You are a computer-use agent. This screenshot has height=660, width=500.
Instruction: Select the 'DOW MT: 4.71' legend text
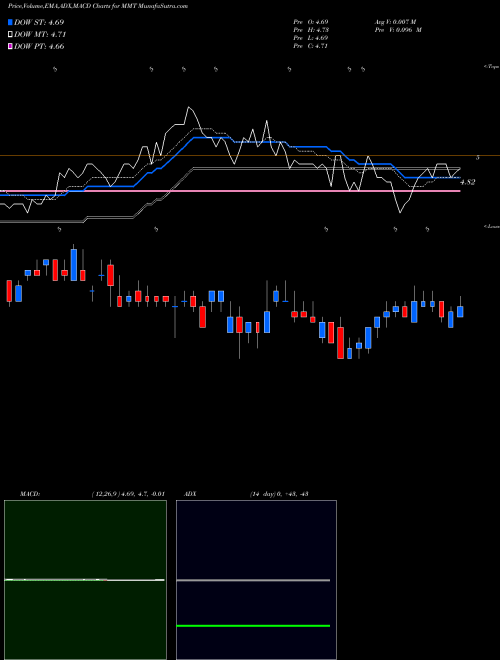[x=40, y=35]
